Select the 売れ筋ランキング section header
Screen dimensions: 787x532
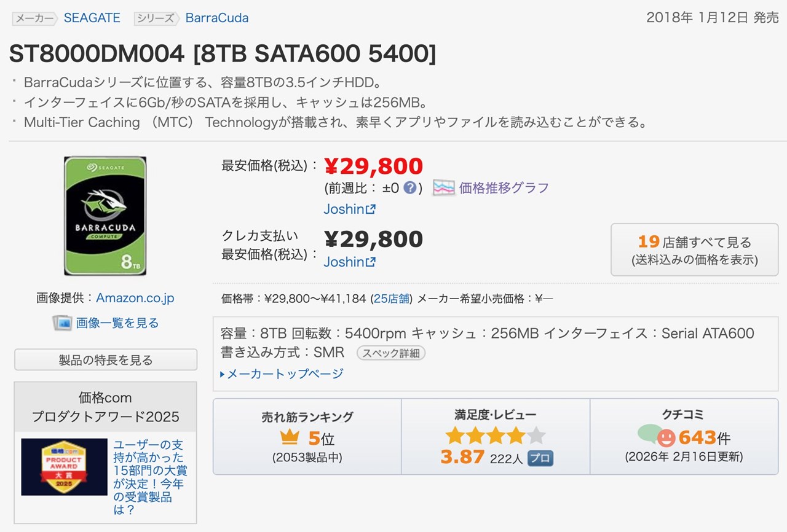pos(304,417)
